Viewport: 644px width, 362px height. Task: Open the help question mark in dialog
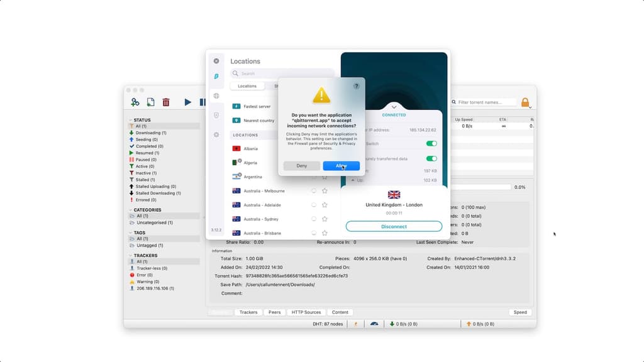(356, 86)
